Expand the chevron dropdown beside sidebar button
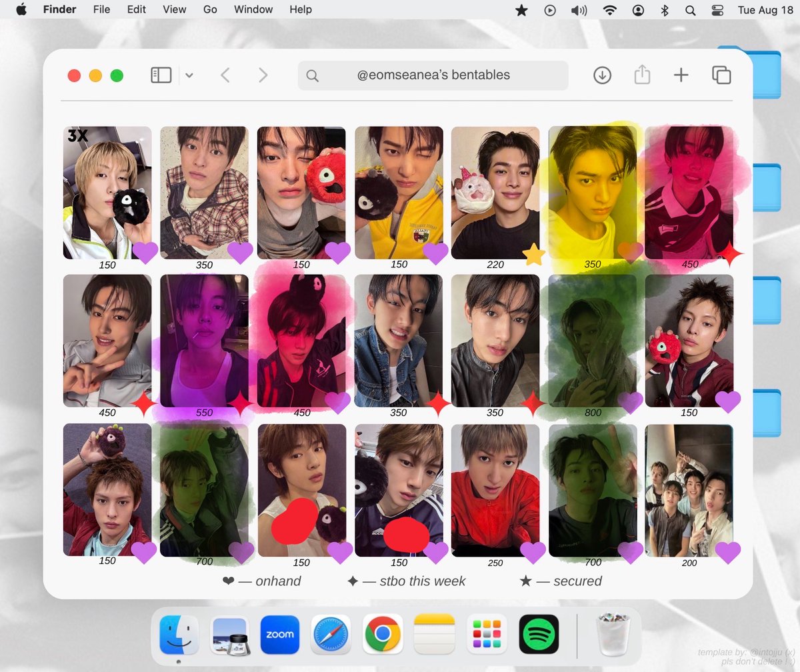 [x=189, y=75]
